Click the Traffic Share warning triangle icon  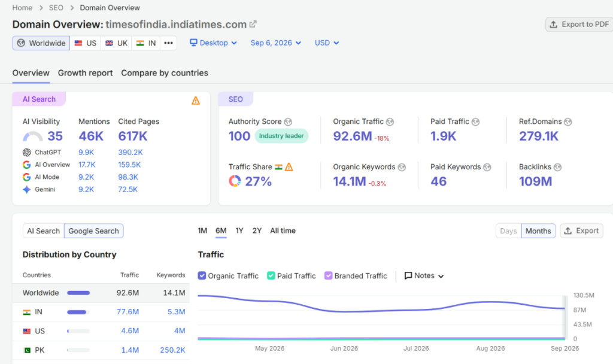289,167
